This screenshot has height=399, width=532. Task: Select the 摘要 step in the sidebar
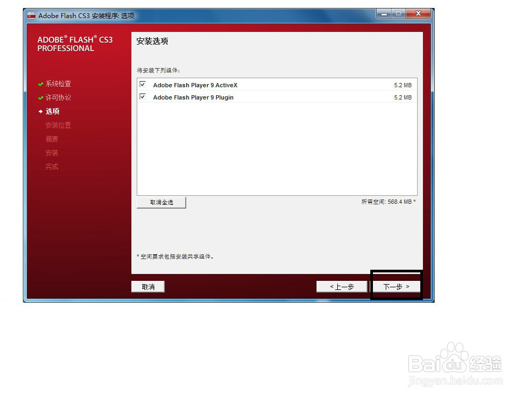[52, 139]
